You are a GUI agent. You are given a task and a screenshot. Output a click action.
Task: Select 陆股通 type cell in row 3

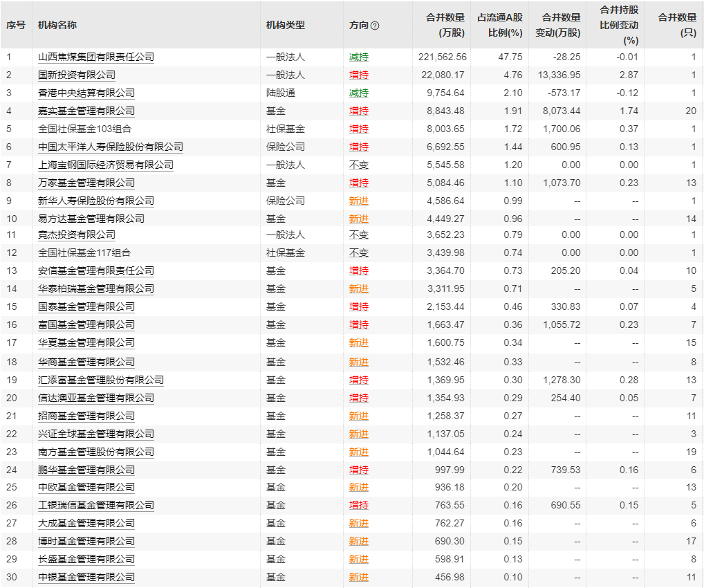pyautogui.click(x=281, y=93)
